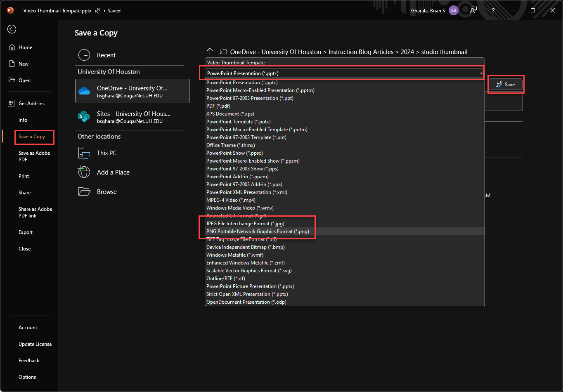The height and width of the screenshot is (392, 563).
Task: Choose PNG Portable Network Graphics Format
Action: (x=345, y=231)
